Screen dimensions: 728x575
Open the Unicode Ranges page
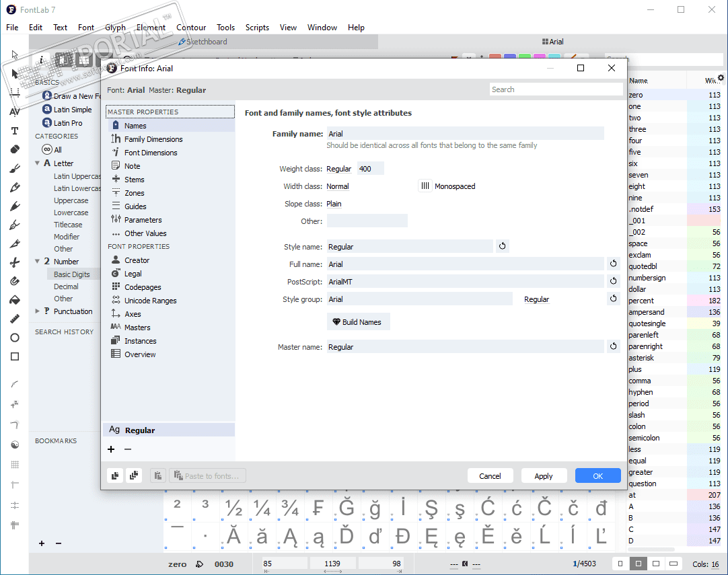(151, 301)
